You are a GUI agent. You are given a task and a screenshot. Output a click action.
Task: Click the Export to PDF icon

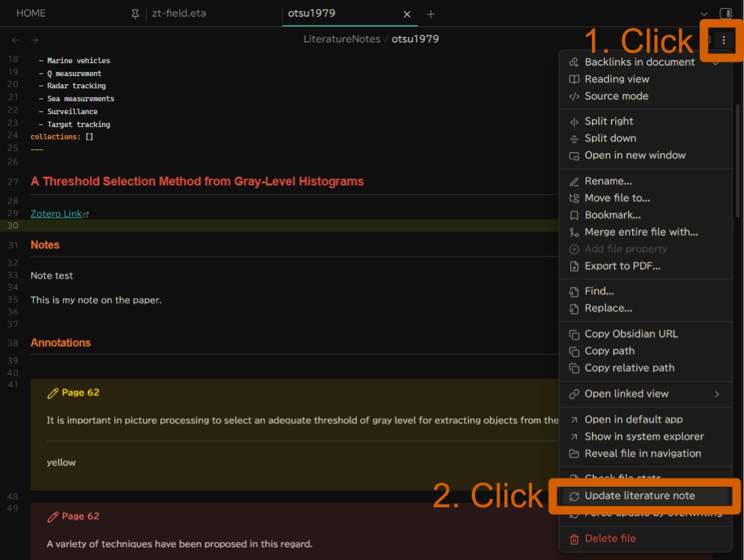click(x=574, y=266)
